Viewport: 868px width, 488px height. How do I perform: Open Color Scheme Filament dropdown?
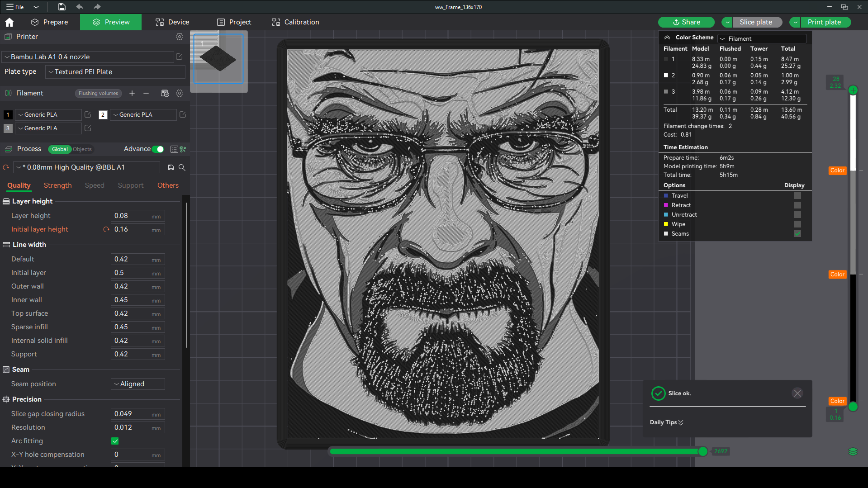point(762,39)
